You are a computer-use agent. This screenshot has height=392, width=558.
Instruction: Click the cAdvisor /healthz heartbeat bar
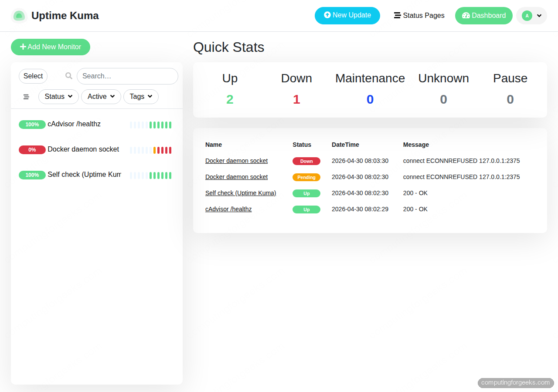[150, 125]
